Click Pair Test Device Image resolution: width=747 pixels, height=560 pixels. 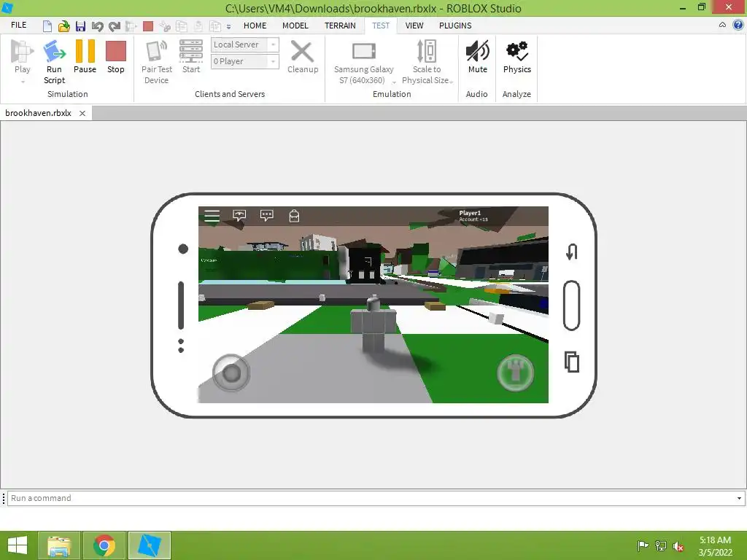click(156, 62)
